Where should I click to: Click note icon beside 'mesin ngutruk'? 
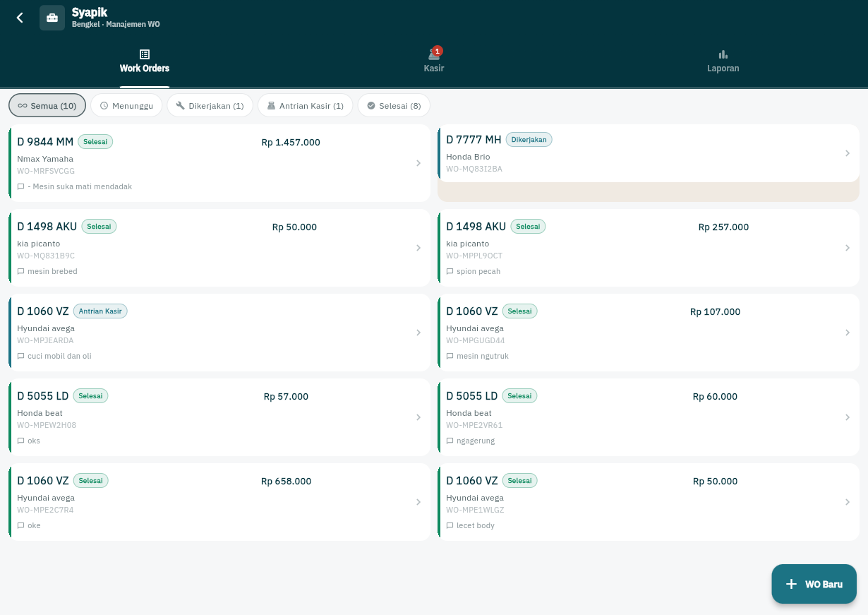450,357
